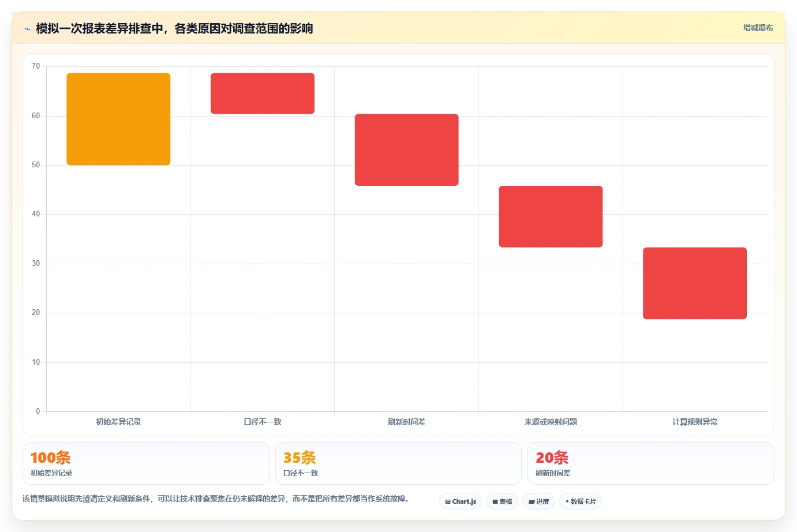797x532 pixels.
Task: Click the x-axis label 刷新时间差
Action: tap(407, 422)
